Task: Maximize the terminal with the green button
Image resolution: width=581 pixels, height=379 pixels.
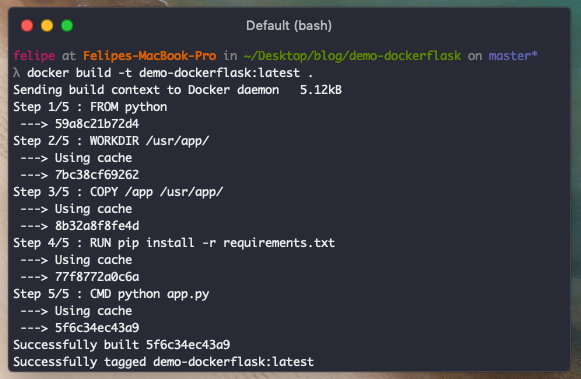Action: (67, 26)
